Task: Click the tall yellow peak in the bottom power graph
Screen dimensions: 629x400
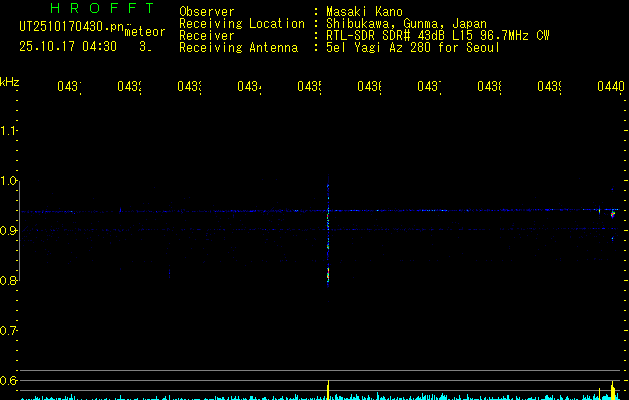Action: pyautogui.click(x=328, y=389)
